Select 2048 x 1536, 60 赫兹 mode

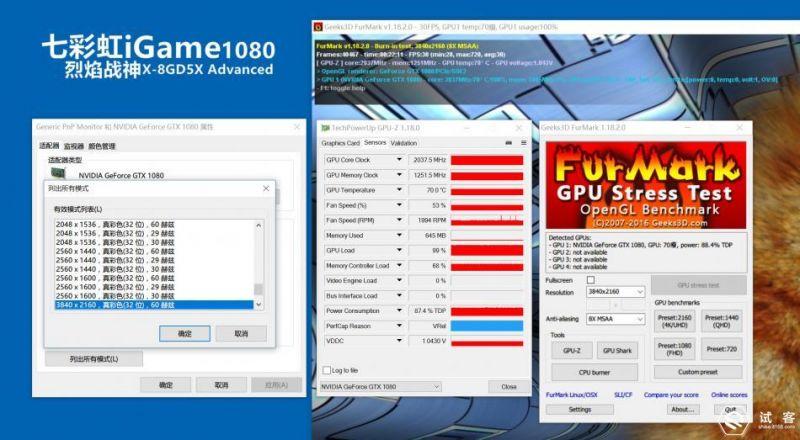click(x=154, y=225)
